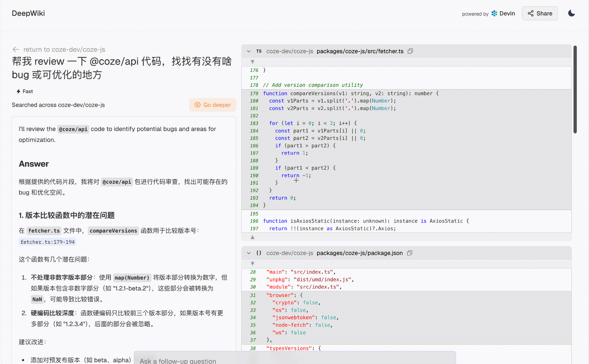Click the Devin logo icon
Viewport: 589px width, 364px height.
494,14
